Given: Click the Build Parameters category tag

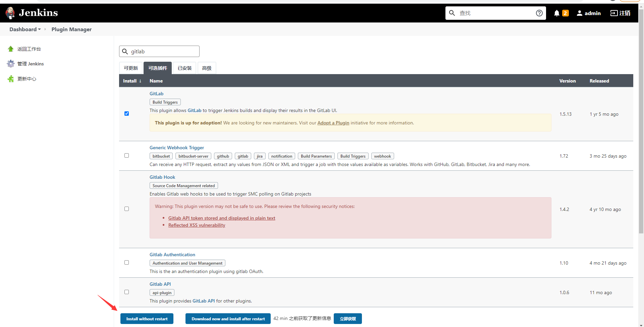Looking at the screenshot, I should 316,156.
